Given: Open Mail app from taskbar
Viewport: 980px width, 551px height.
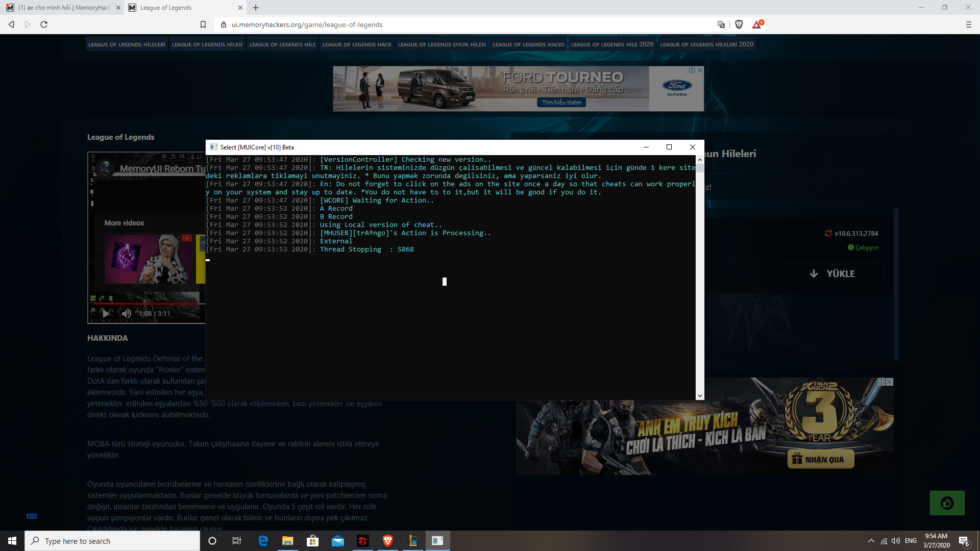Looking at the screenshot, I should (338, 541).
